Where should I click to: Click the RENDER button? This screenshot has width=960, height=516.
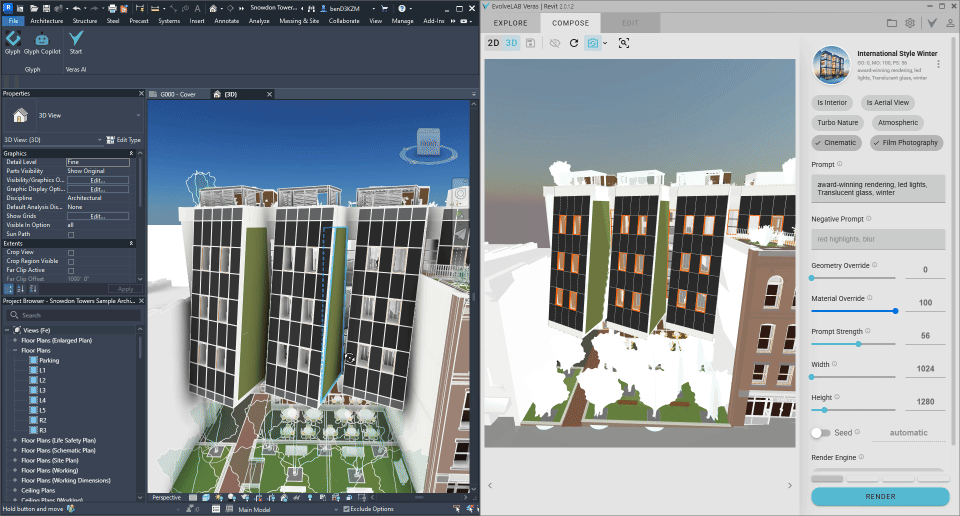(880, 496)
